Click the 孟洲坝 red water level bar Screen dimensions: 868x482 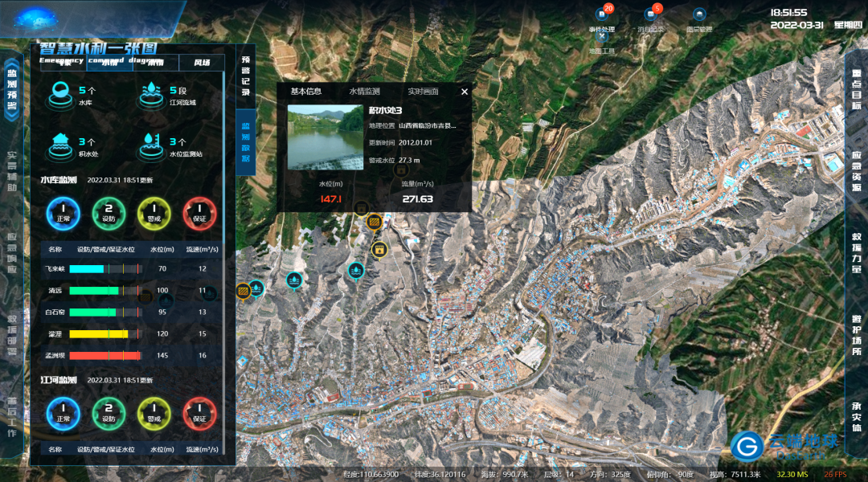click(x=105, y=355)
